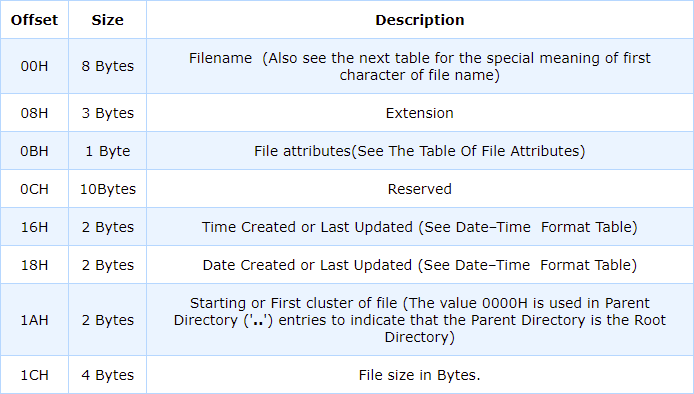Click the File attributes description cell
Image resolution: width=694 pixels, height=394 pixels.
[420, 151]
